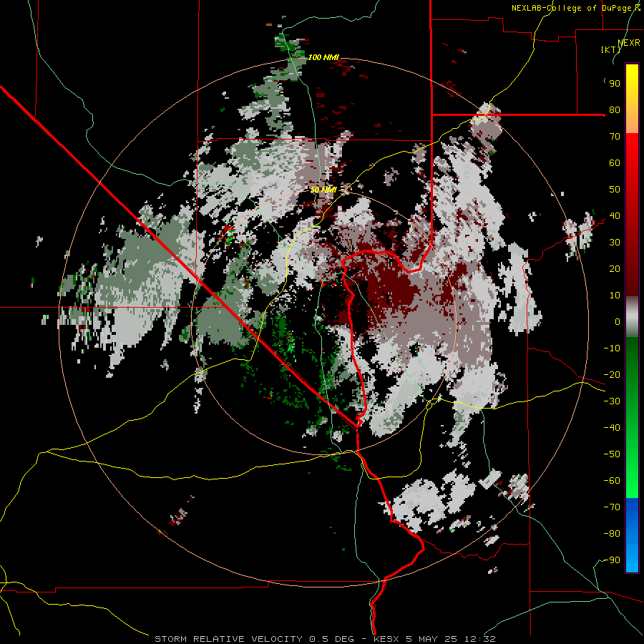Screen dimensions: 644x644
Task: Pick the blue bottom segment of the color bar
Action: tap(632, 535)
